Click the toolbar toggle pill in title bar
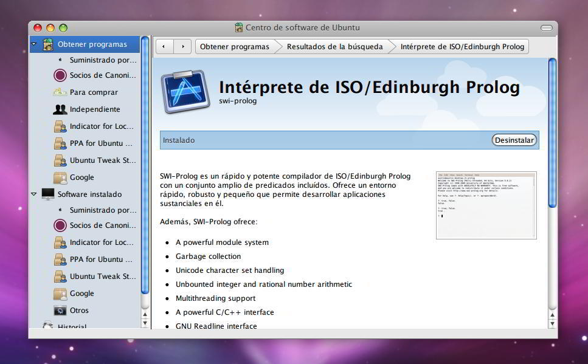This screenshot has width=588, height=364. coord(546,28)
